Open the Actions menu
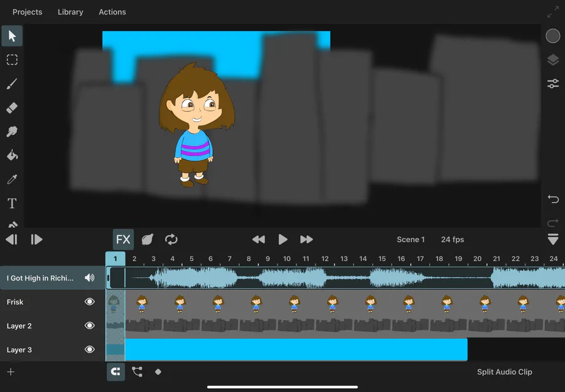This screenshot has height=392, width=565. point(112,12)
